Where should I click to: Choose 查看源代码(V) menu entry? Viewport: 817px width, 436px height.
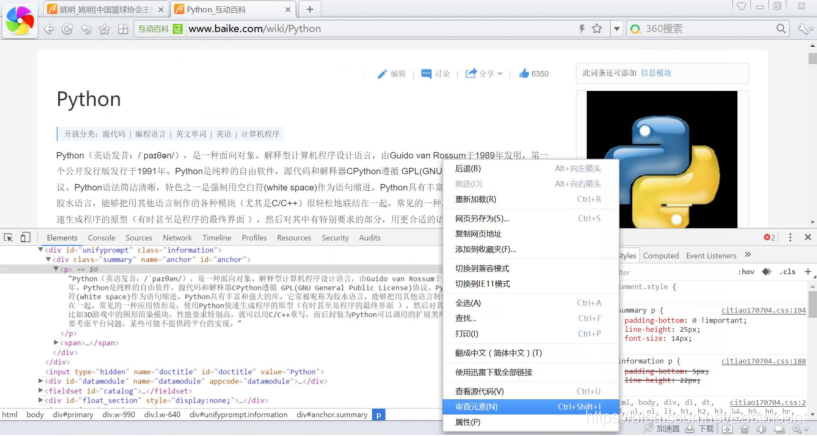pos(530,391)
